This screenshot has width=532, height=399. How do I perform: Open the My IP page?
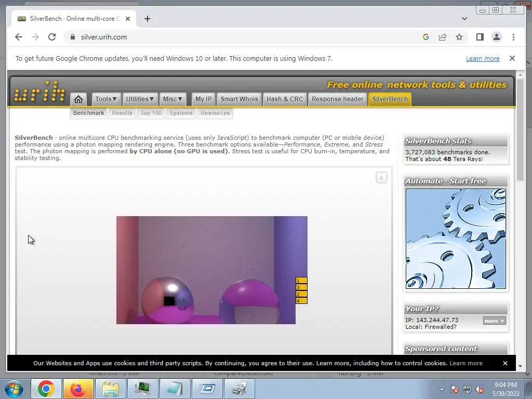pyautogui.click(x=204, y=99)
